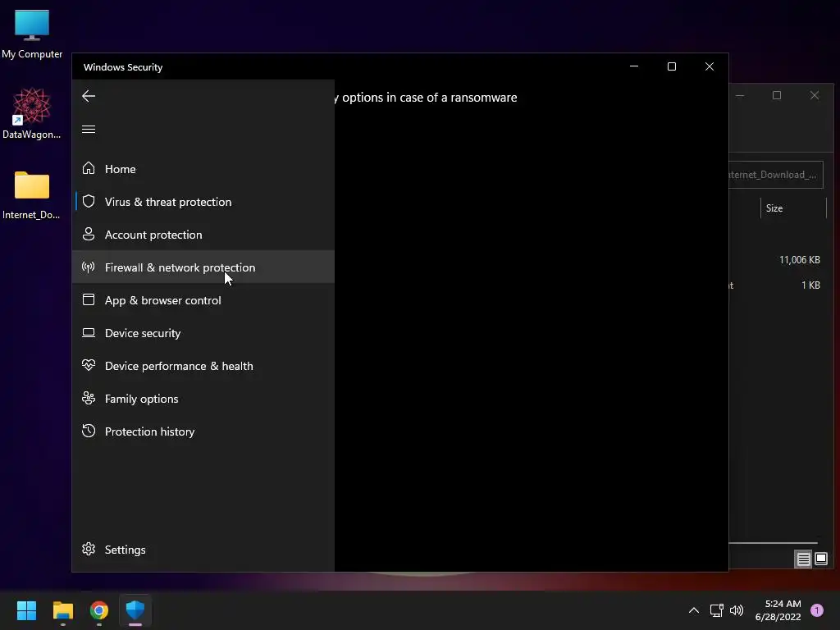Screen dimensions: 840x630
Task: Maximize the background Explorer window
Action: (x=777, y=95)
